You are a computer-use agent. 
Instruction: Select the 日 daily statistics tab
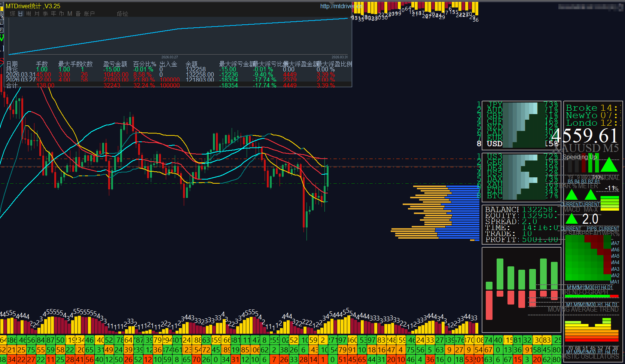21,14
